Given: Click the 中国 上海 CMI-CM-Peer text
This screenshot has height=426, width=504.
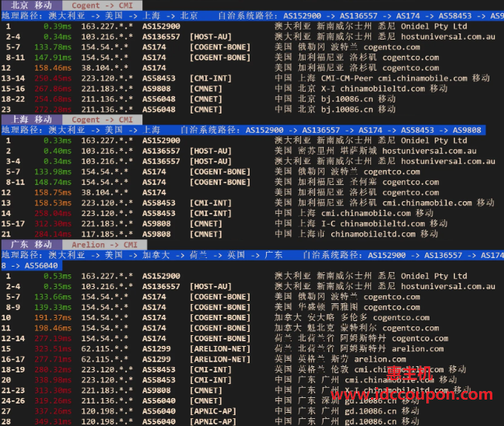Looking at the screenshot, I should [x=324, y=79].
